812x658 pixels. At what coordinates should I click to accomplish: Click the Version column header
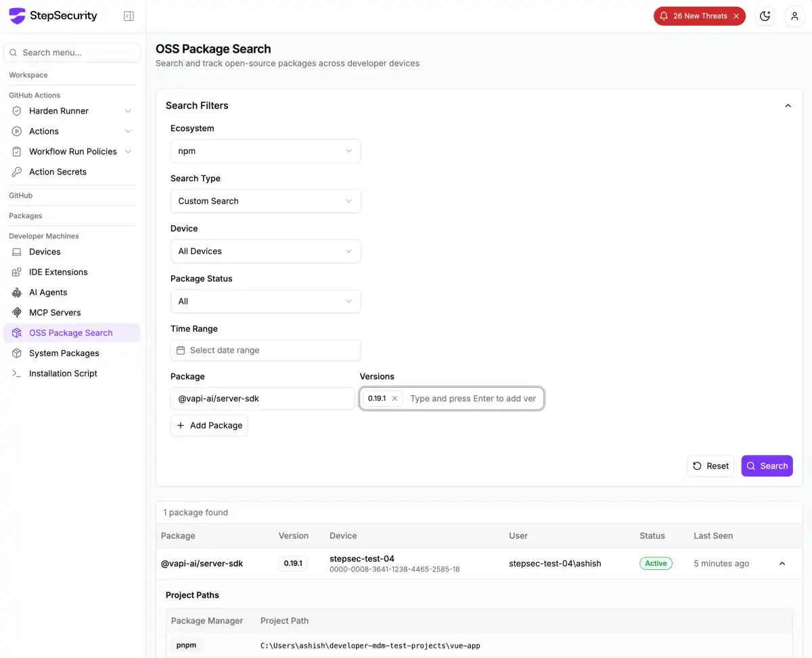coord(294,536)
